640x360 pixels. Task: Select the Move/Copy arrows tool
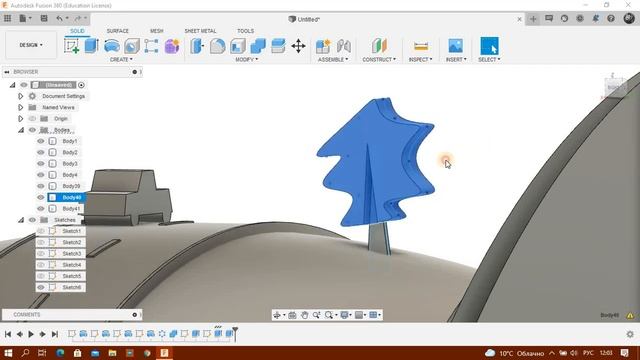pyautogui.click(x=298, y=46)
